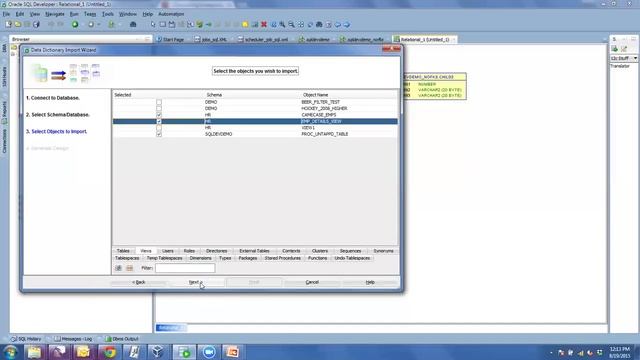Uncheck the PROC_UNTAPPD_TABLE checkbox

(x=159, y=134)
